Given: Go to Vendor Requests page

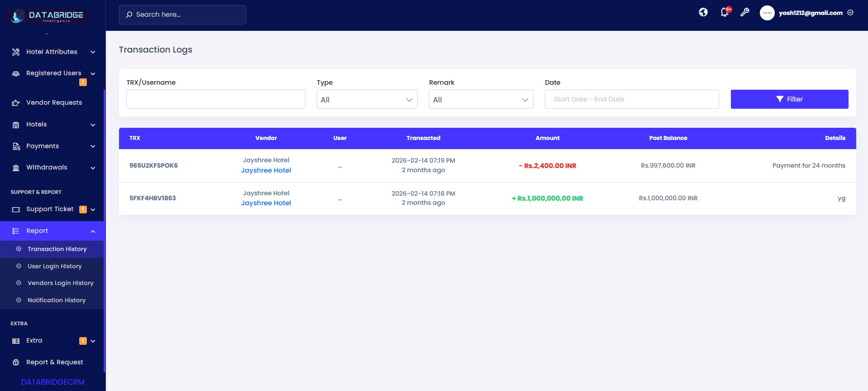Looking at the screenshot, I should pyautogui.click(x=54, y=103).
